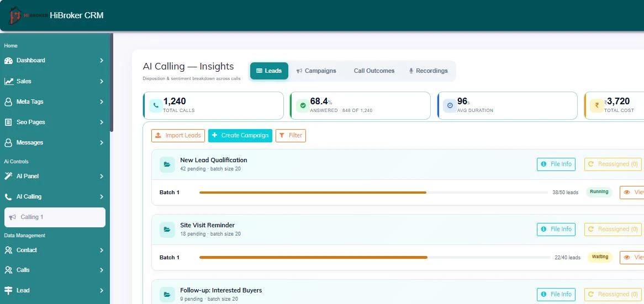Click the Calls people icon in sidebar
The height and width of the screenshot is (304, 644).
pyautogui.click(x=8, y=270)
